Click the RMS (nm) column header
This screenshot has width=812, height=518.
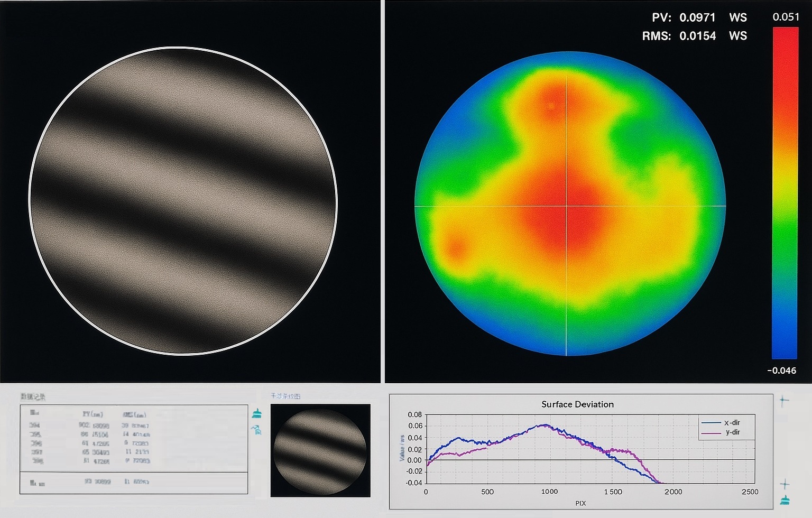pyautogui.click(x=134, y=414)
